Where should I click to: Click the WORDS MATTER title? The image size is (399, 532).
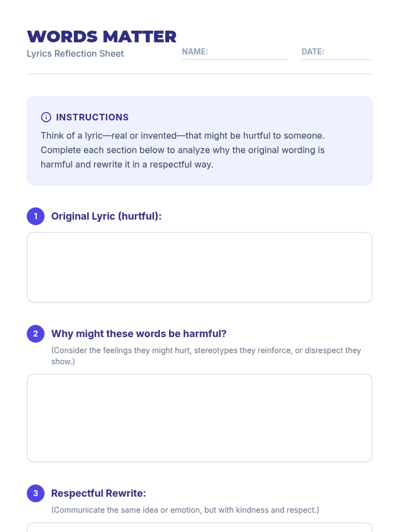[x=102, y=37]
